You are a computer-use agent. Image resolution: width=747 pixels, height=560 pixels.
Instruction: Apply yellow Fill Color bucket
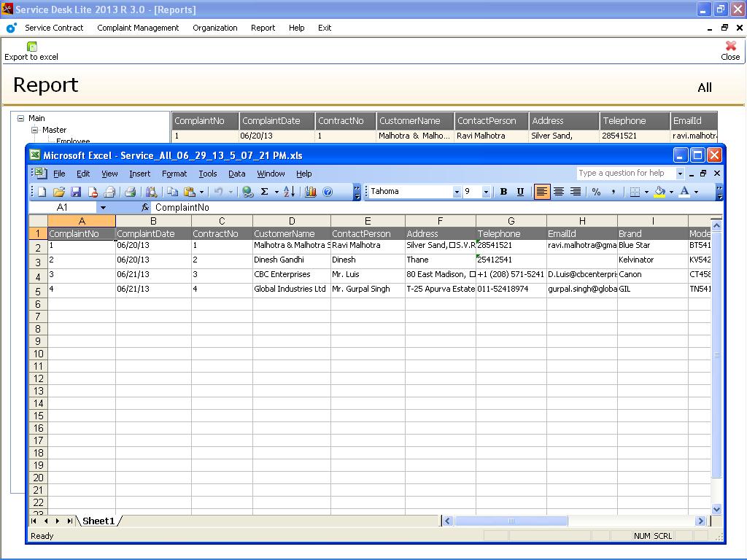tap(659, 192)
